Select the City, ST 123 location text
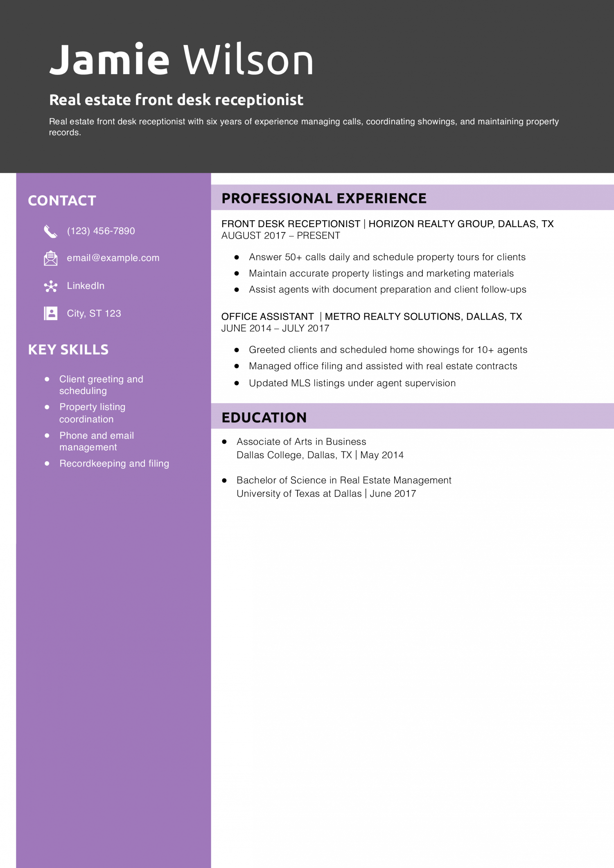The image size is (614, 868). pyautogui.click(x=94, y=313)
